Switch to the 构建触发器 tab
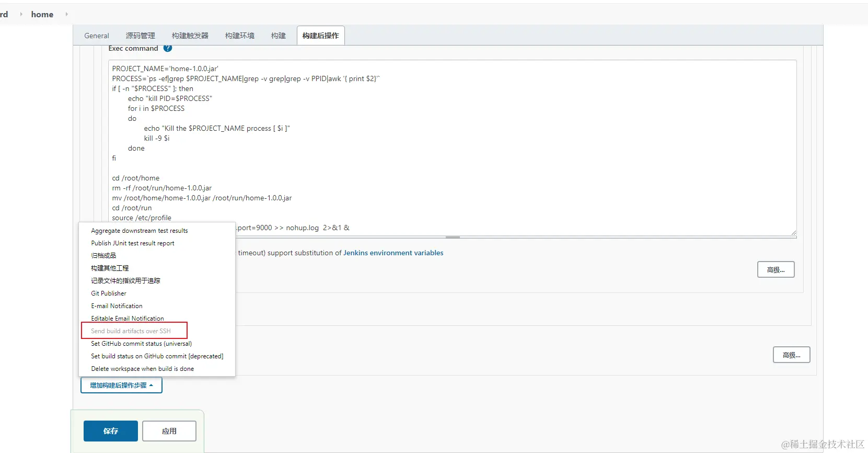Image resolution: width=868 pixels, height=453 pixels. [190, 36]
